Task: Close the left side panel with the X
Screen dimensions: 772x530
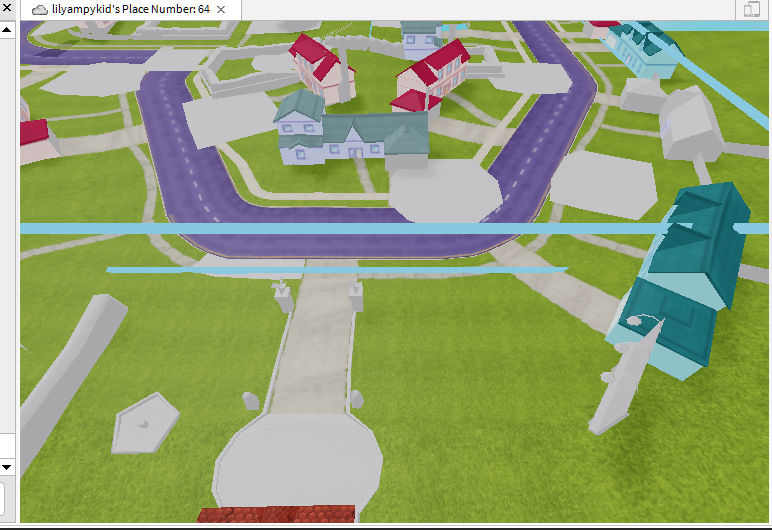Action: 7,7
